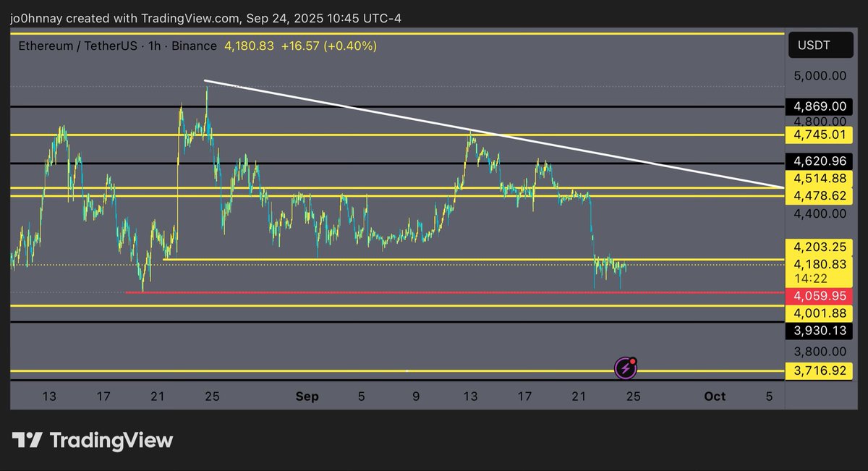This screenshot has width=868, height=471.
Task: Click the 3,930.13 black price label
Action: tap(820, 331)
